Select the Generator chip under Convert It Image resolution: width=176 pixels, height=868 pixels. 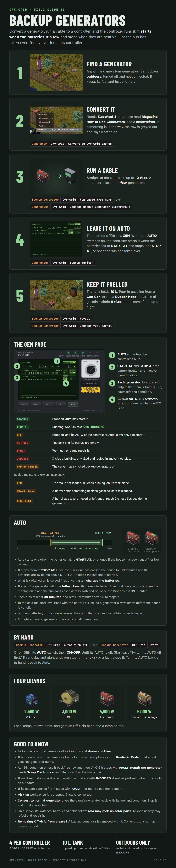(x=39, y=144)
